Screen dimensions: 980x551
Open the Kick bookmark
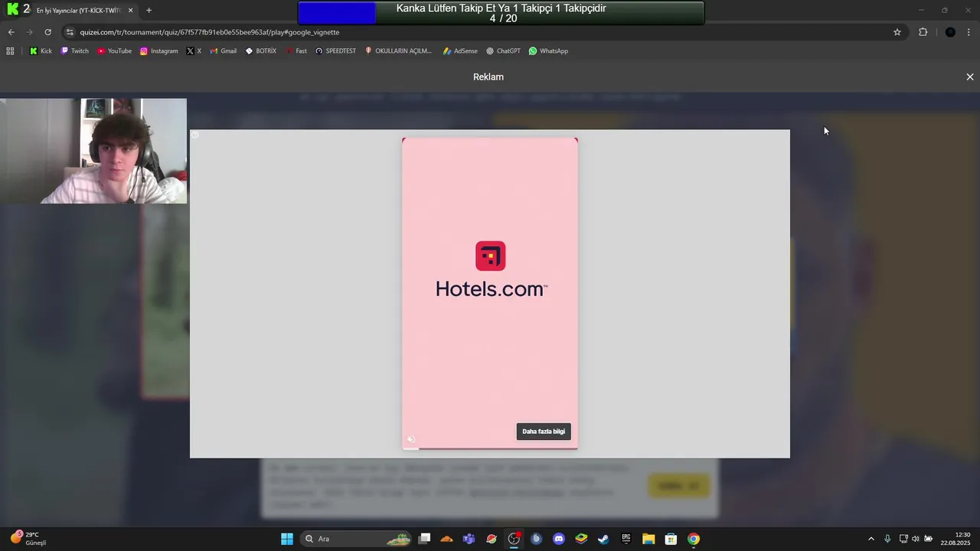coord(41,51)
